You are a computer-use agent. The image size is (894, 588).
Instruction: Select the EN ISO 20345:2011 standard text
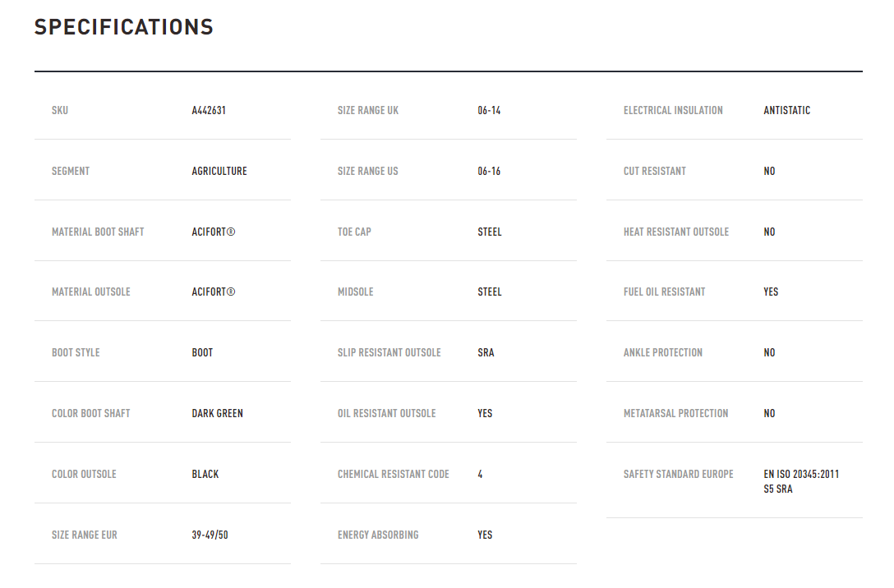801,474
